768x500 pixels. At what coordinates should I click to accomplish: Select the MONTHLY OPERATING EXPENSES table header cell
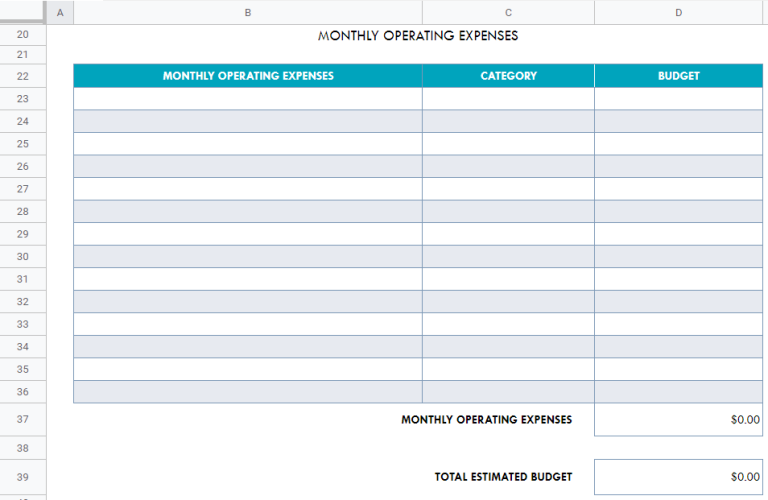tap(248, 76)
